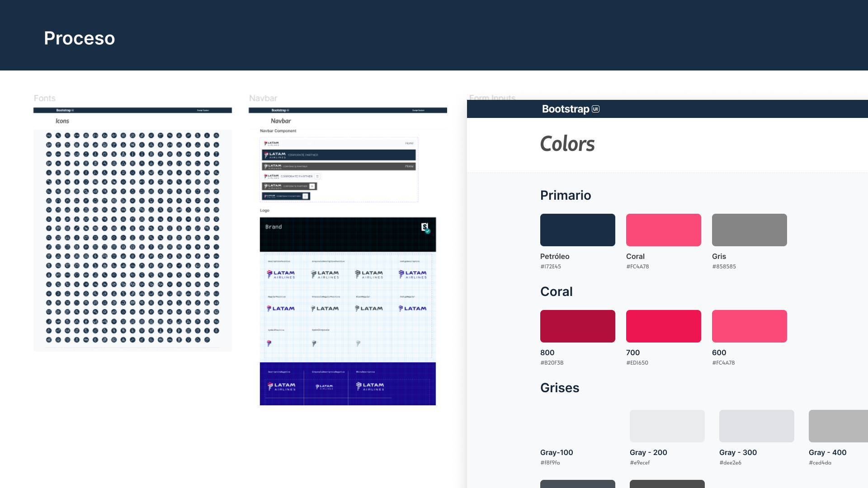
Task: Pick the Coral 700 swatch
Action: point(663,326)
